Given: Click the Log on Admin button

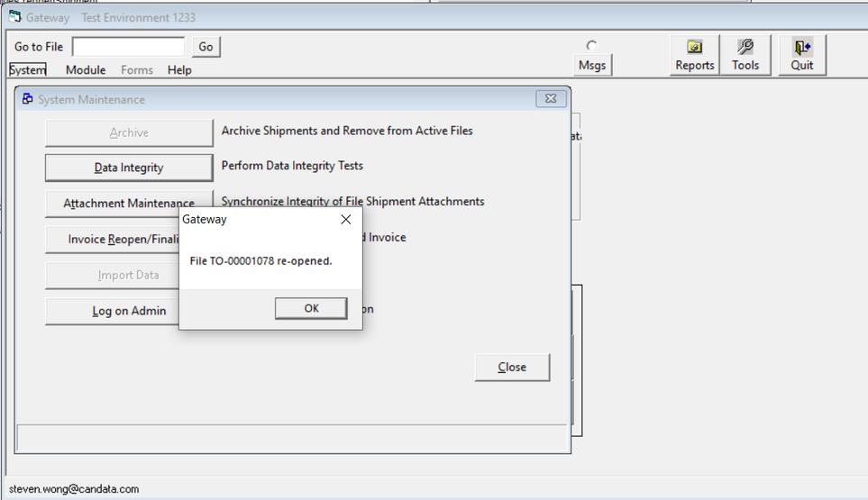Looking at the screenshot, I should point(113,311).
